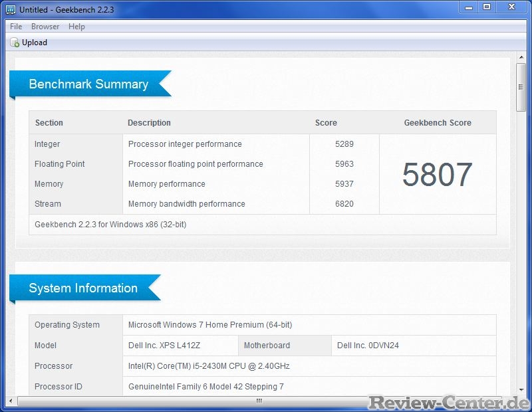Click the Operating System label
This screenshot has height=412, width=532.
[x=67, y=325]
